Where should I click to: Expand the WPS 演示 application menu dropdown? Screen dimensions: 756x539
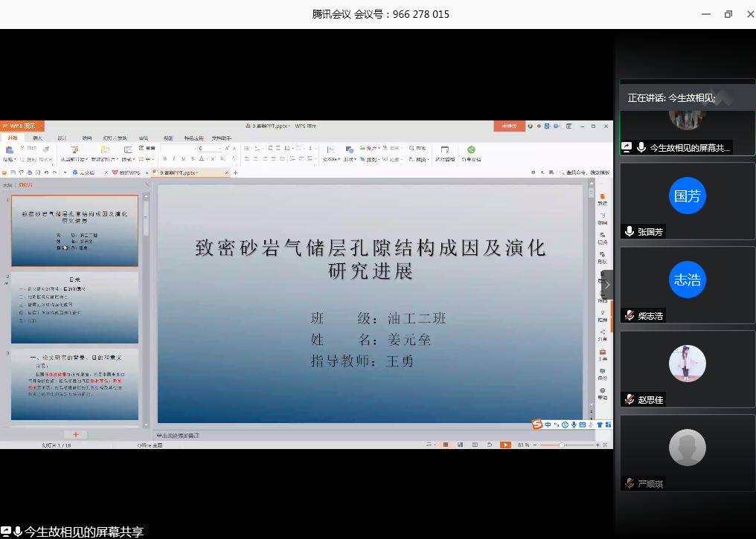pos(42,126)
